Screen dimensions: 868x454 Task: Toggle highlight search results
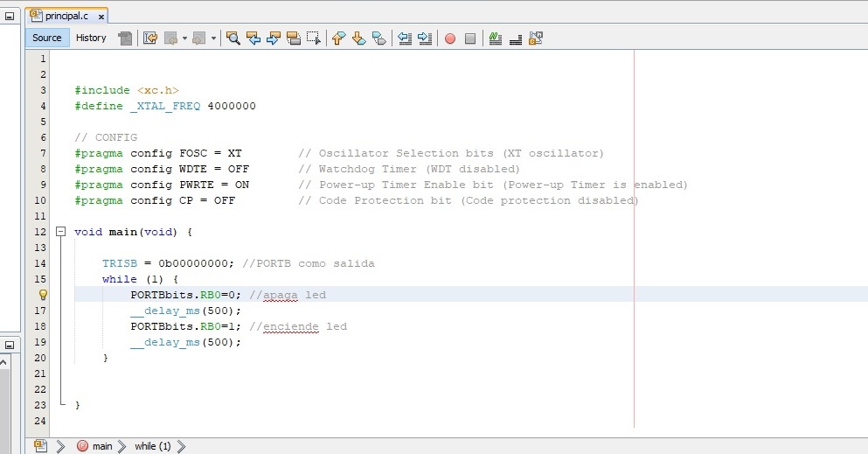[x=294, y=38]
